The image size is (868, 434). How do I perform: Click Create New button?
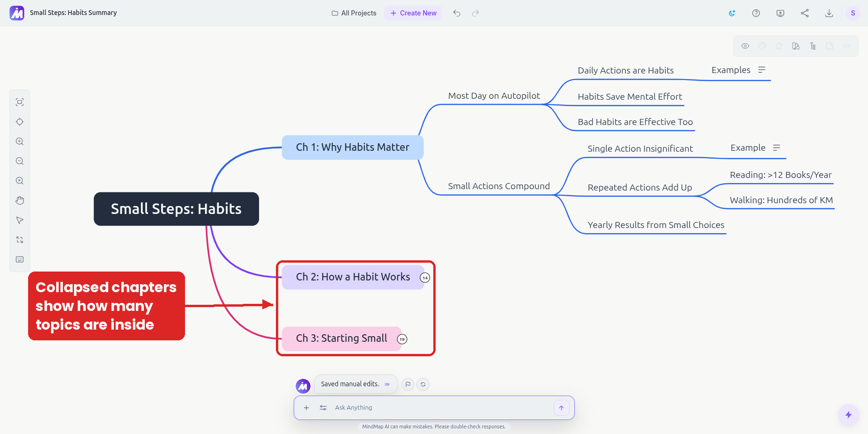coord(413,13)
